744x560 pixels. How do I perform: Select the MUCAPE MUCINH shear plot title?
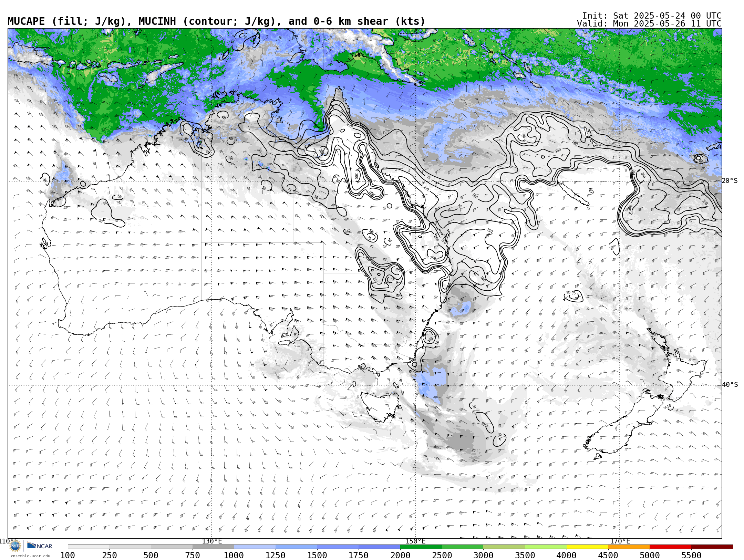pos(216,21)
